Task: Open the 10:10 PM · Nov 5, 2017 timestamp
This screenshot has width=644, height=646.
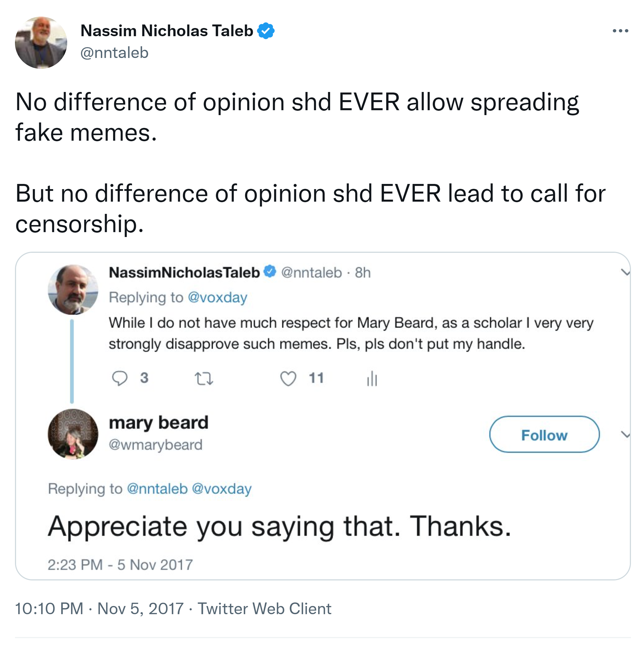Action: [99, 608]
